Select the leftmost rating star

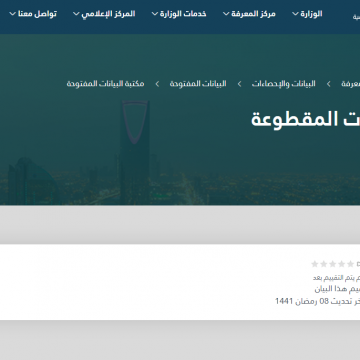coord(315,264)
